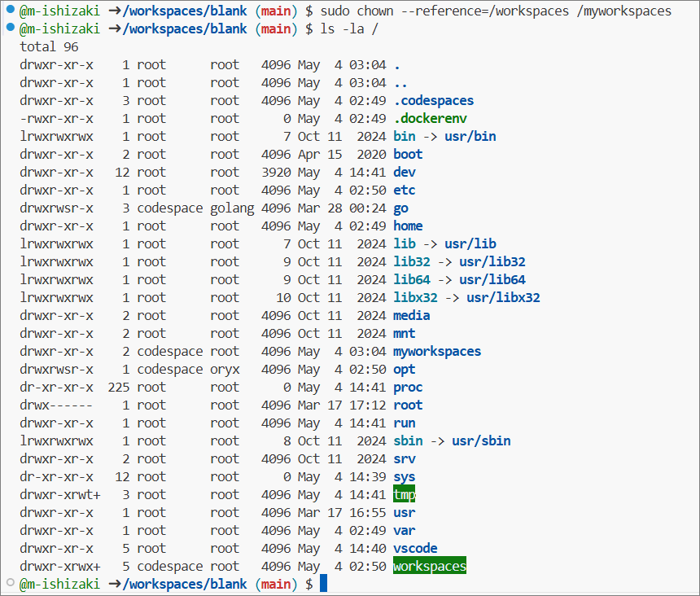Click the "vscode" directory name

(415, 548)
